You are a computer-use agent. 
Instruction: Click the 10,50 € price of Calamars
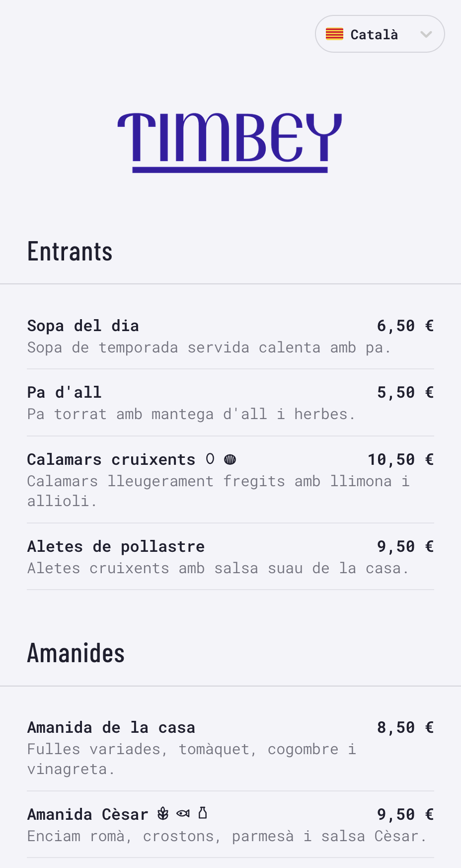pyautogui.click(x=400, y=460)
